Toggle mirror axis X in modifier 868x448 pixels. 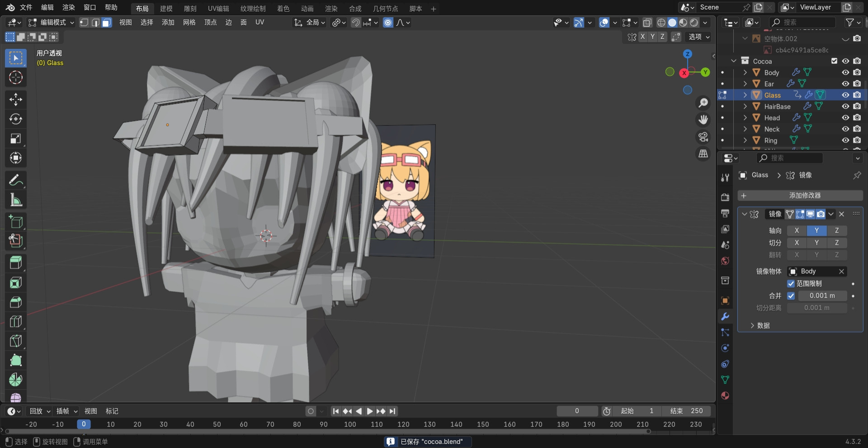point(797,231)
